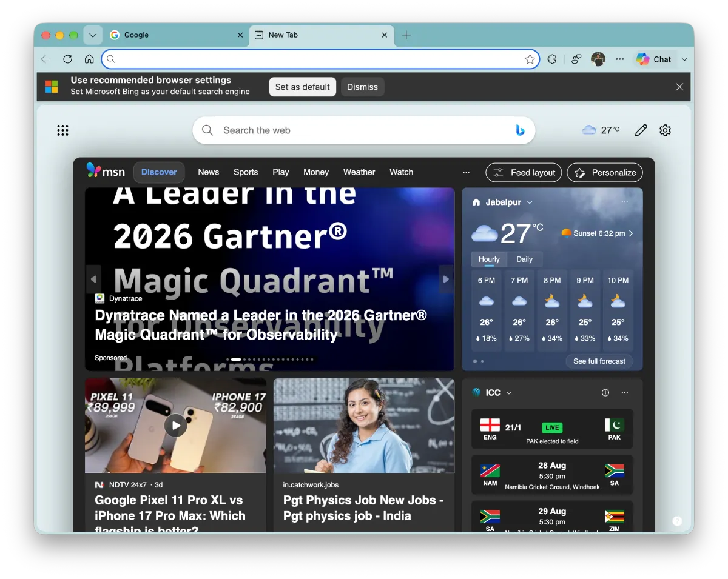Click the back arrow in toolbar

coord(46,59)
